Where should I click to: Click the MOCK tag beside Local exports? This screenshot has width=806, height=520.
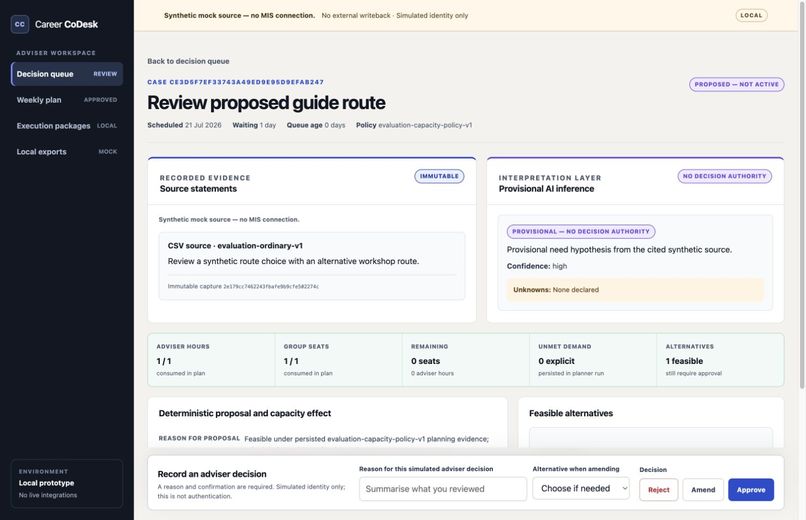pos(107,152)
